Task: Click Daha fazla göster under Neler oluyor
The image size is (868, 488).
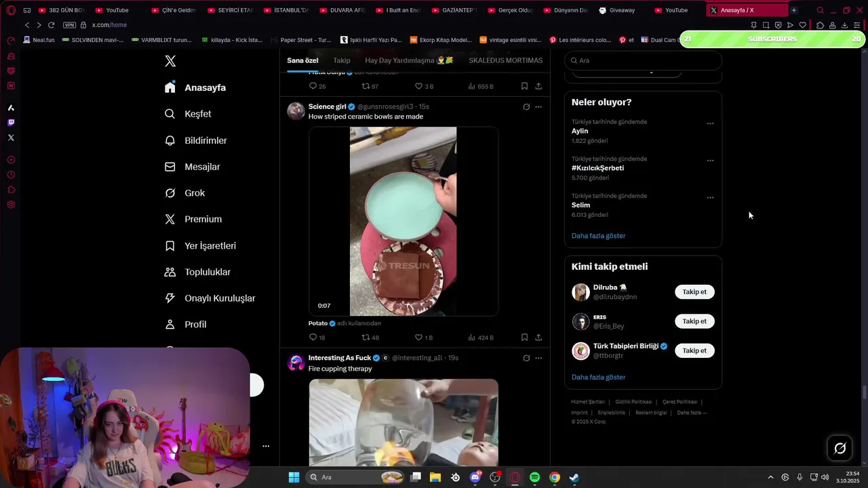Action: coord(598,236)
